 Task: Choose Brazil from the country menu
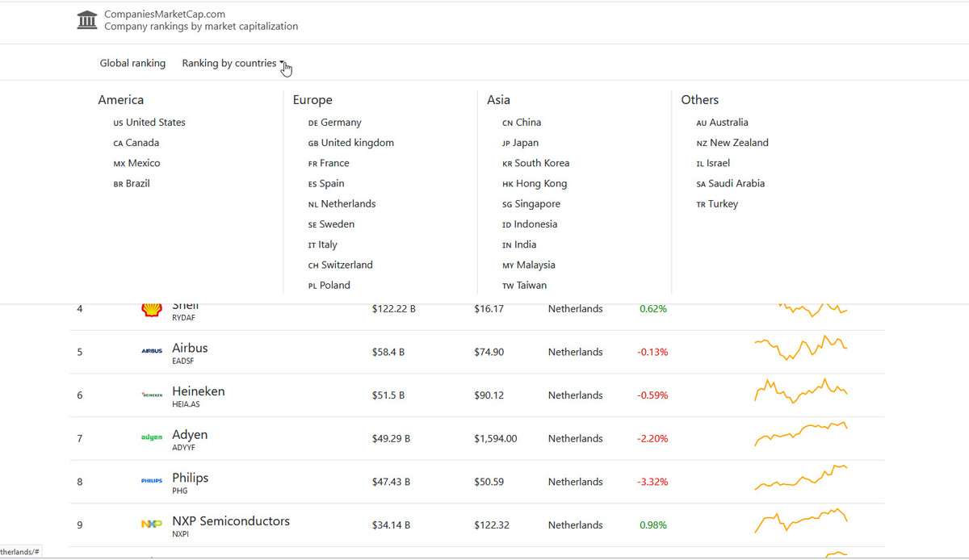coord(132,183)
